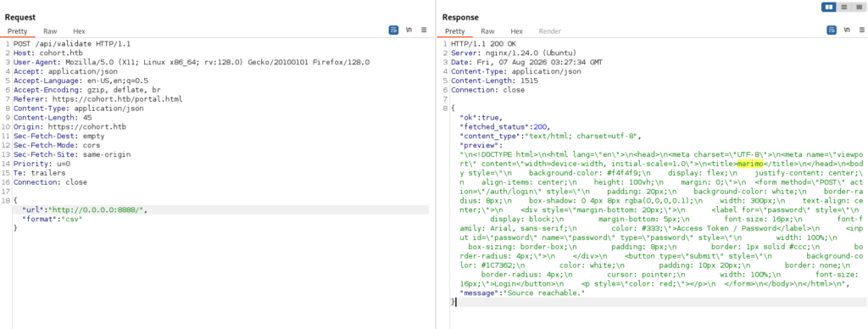The width and height of the screenshot is (868, 329).
Task: Click the 'Te: trailers' header
Action: [x=39, y=173]
